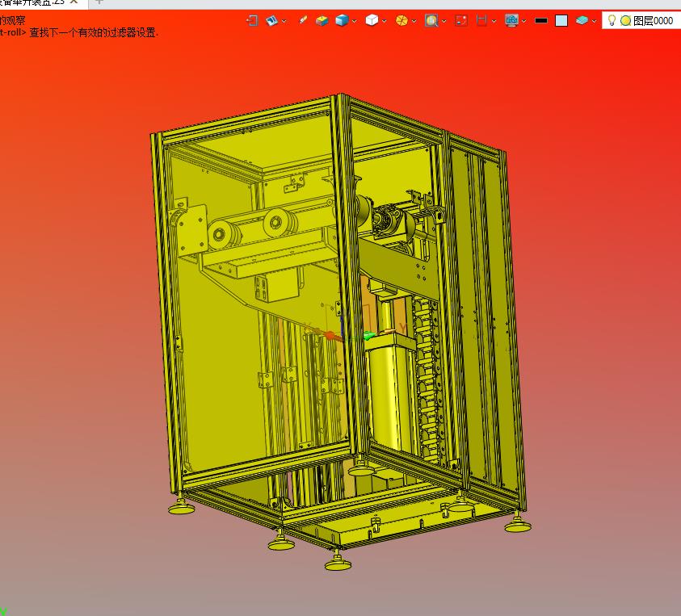681x616 pixels.
Task: Click the light blue face color swatch
Action: 561,21
